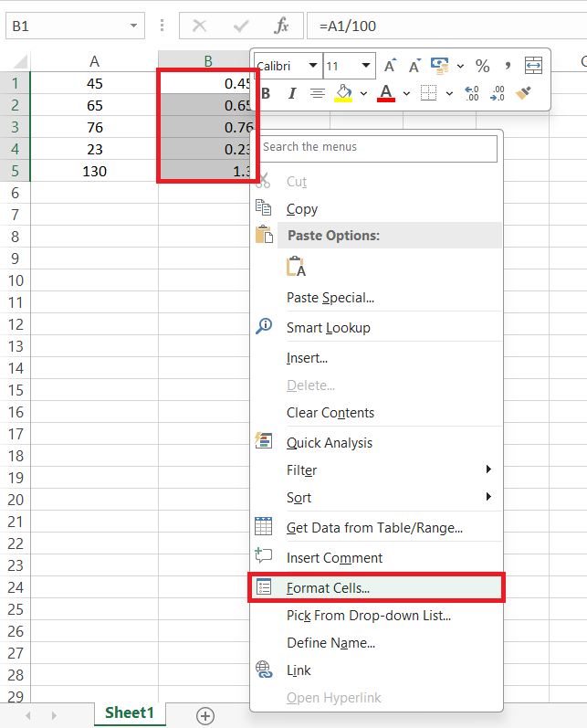Screen dimensions: 587x728
Task: Switch to Sheet1 tab
Action: (130, 713)
